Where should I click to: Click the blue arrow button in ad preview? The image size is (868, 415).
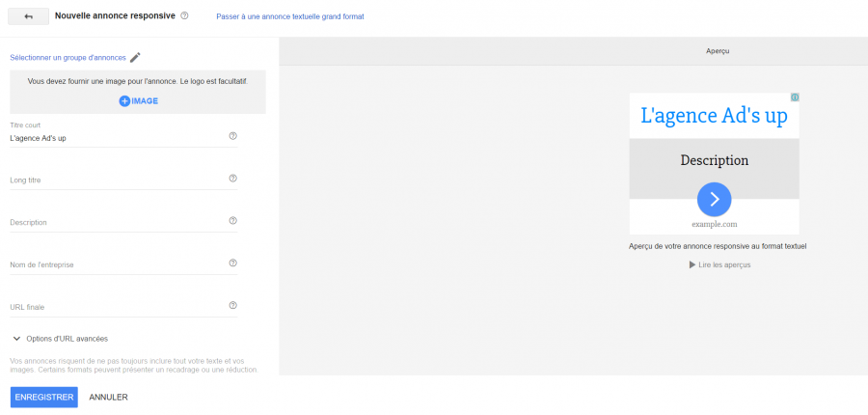(714, 199)
